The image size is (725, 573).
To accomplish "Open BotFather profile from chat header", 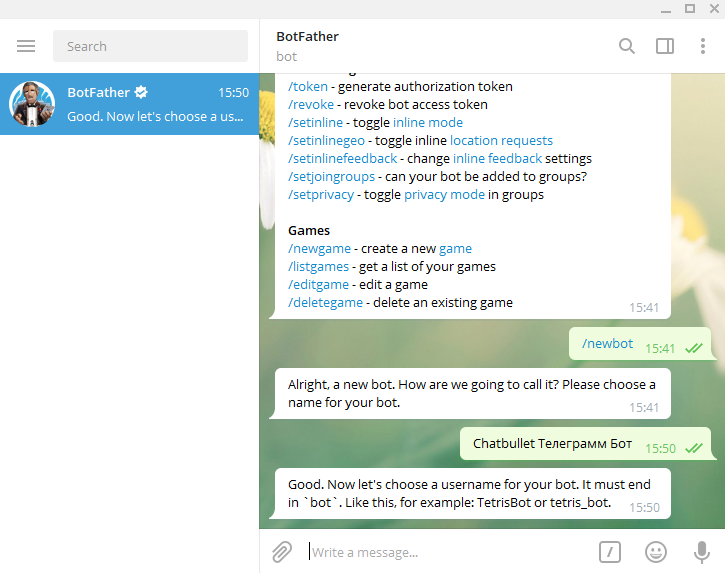I will tap(308, 37).
